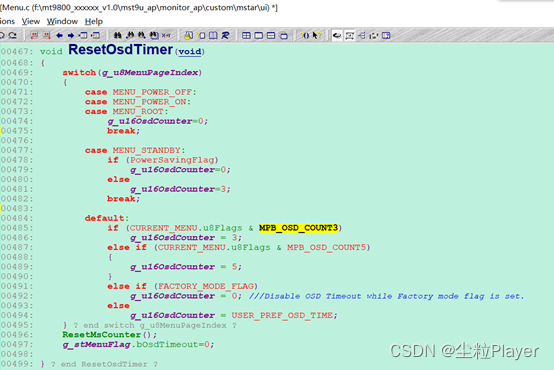Image resolution: width=554 pixels, height=370 pixels.
Task: Click MENU_POWER_ON in the case line
Action: (x=149, y=102)
